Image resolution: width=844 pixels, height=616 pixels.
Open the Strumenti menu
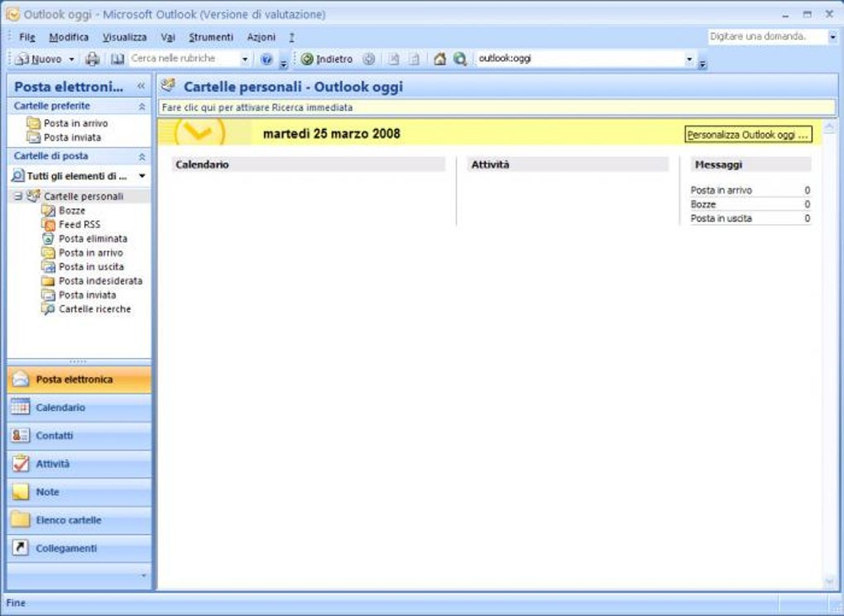(211, 37)
